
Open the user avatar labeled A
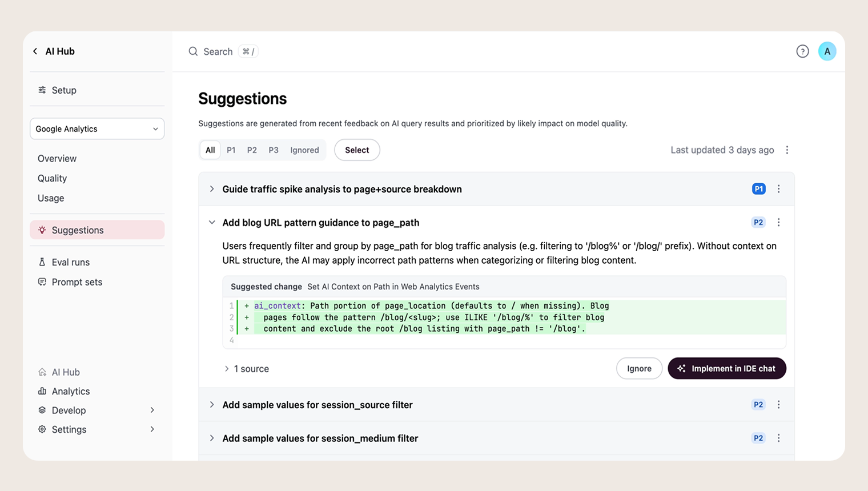(x=827, y=51)
